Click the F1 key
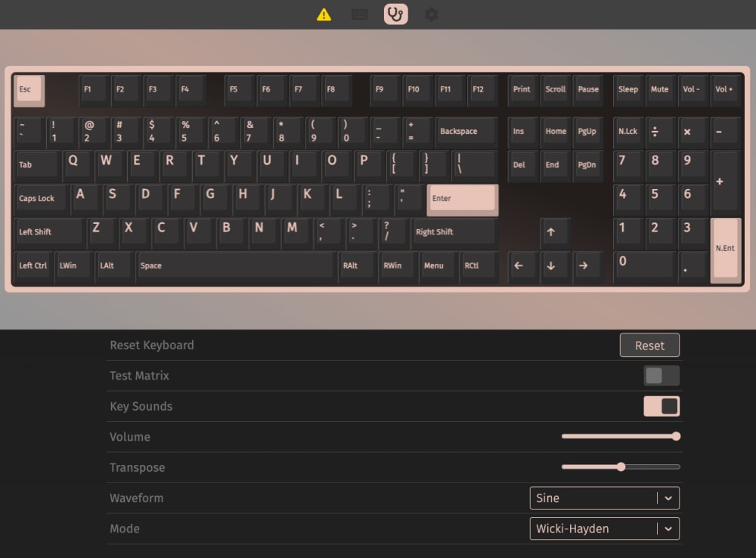756x558 pixels. pos(94,91)
